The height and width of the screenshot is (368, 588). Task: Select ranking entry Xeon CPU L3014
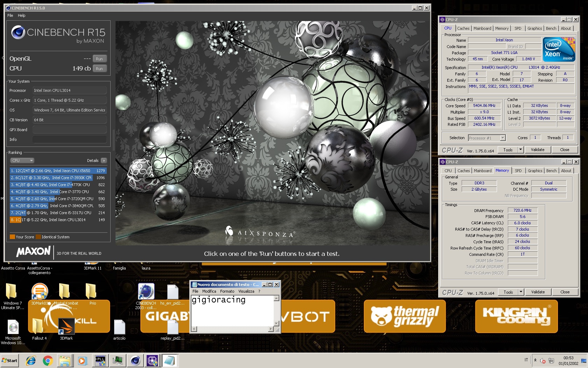(58, 220)
